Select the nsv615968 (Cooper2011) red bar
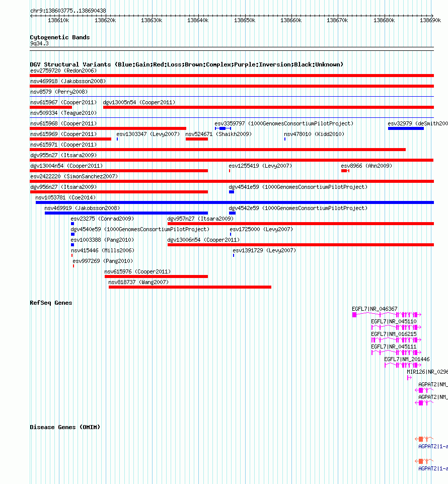This screenshot has height=484, width=448. [x=108, y=128]
